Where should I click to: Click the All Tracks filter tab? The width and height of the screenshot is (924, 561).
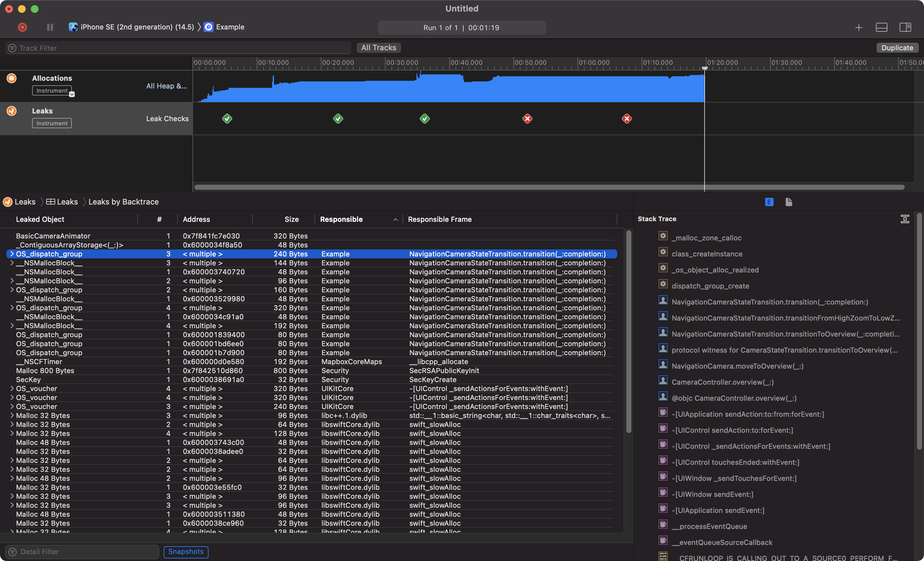coord(378,47)
